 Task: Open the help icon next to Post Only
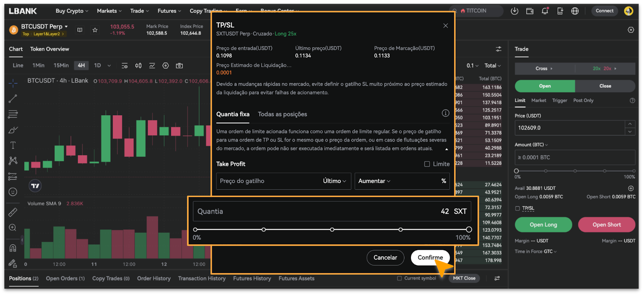(x=632, y=101)
